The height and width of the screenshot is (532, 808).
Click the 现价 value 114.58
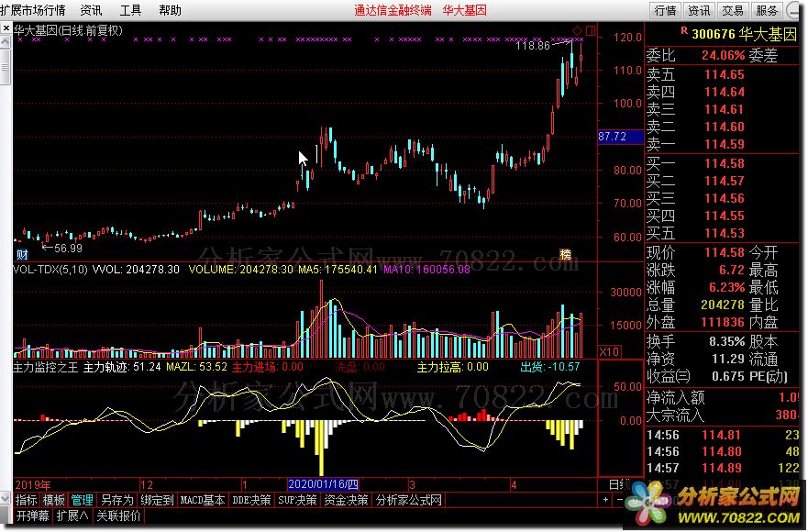click(724, 252)
